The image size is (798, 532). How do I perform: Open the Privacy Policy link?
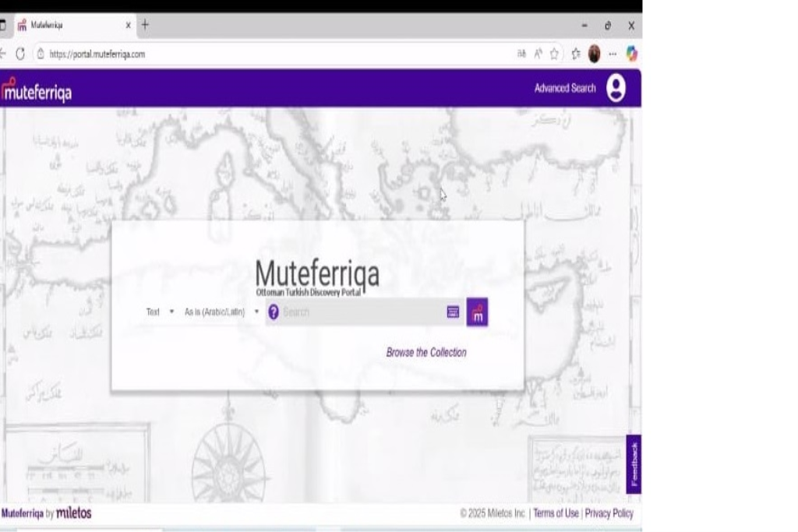(609, 513)
